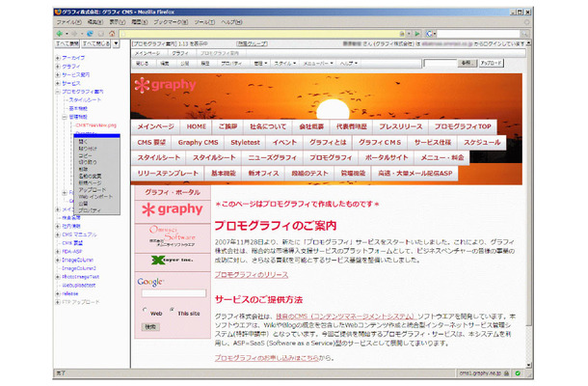This screenshot has width=588, height=386.
Task: Open the ブックマーク menu
Action: 171,22
